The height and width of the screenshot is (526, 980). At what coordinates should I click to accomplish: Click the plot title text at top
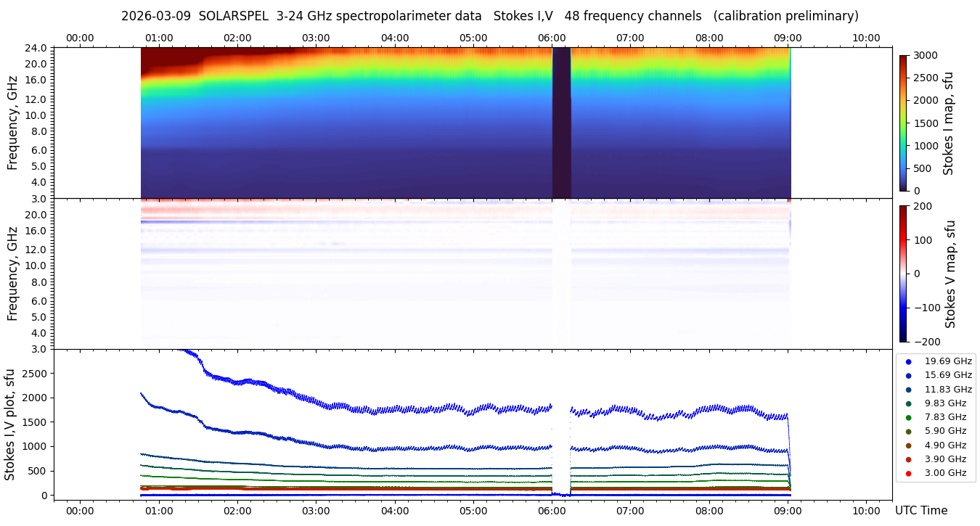click(x=489, y=16)
